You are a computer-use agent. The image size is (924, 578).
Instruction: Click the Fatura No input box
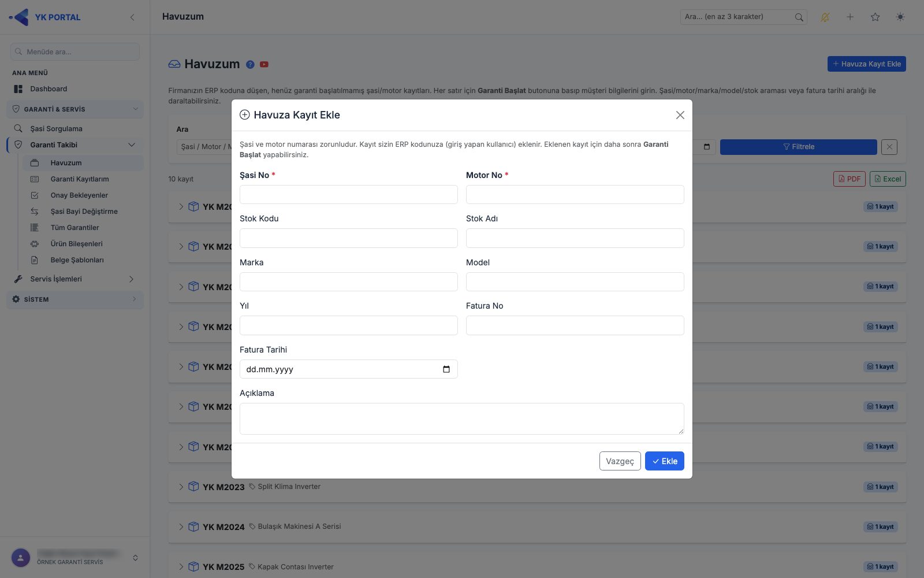tap(575, 325)
